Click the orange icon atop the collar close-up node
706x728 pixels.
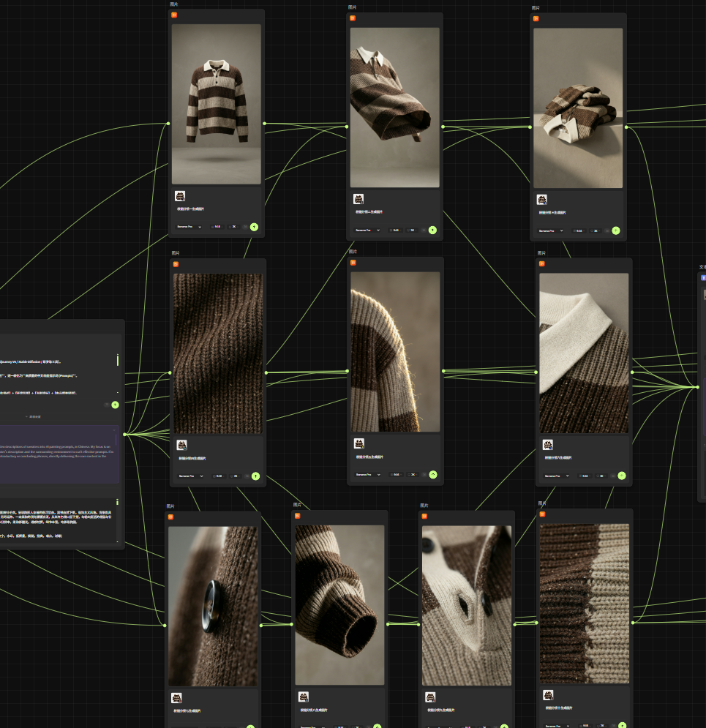pyautogui.click(x=542, y=263)
